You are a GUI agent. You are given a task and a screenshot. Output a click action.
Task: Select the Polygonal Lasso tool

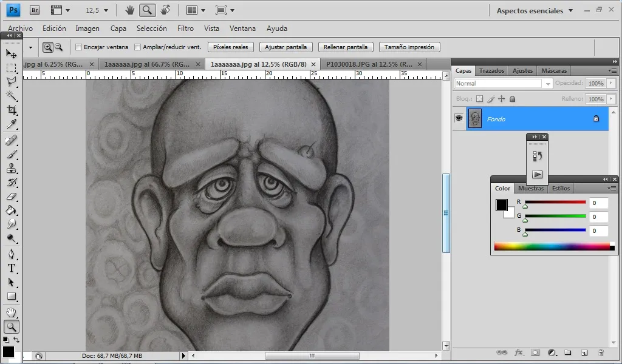(x=11, y=81)
